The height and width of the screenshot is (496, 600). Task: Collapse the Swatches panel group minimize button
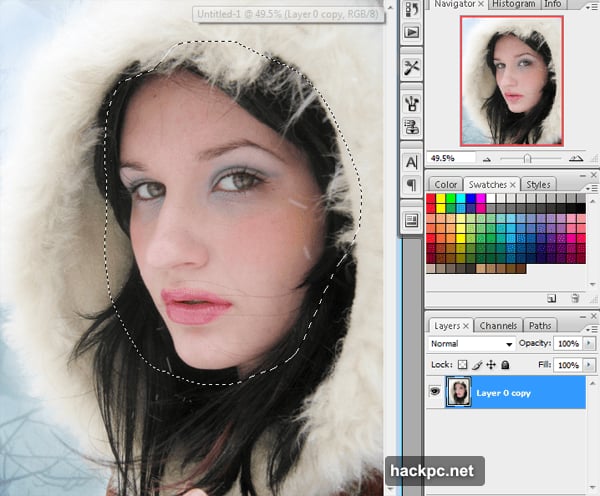click(583, 175)
